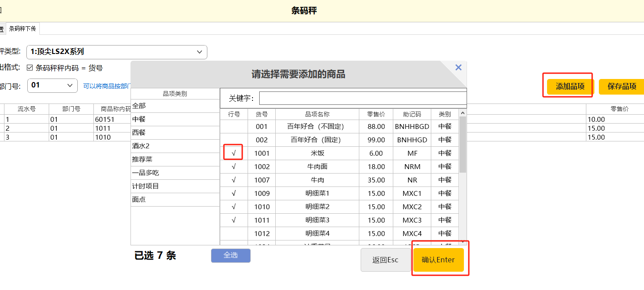644x290 pixels.
Task: Open the scale type dropdown 顶尖LS2X系列
Action: [117, 52]
